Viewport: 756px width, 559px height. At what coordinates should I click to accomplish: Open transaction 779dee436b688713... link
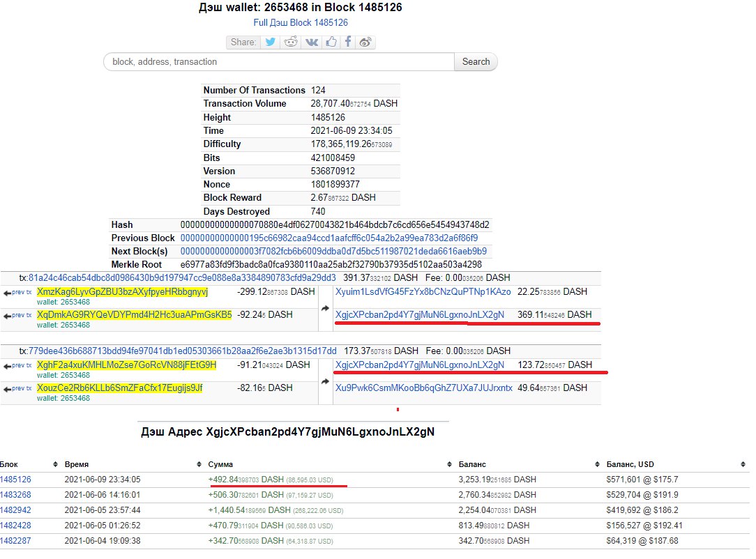click(182, 351)
